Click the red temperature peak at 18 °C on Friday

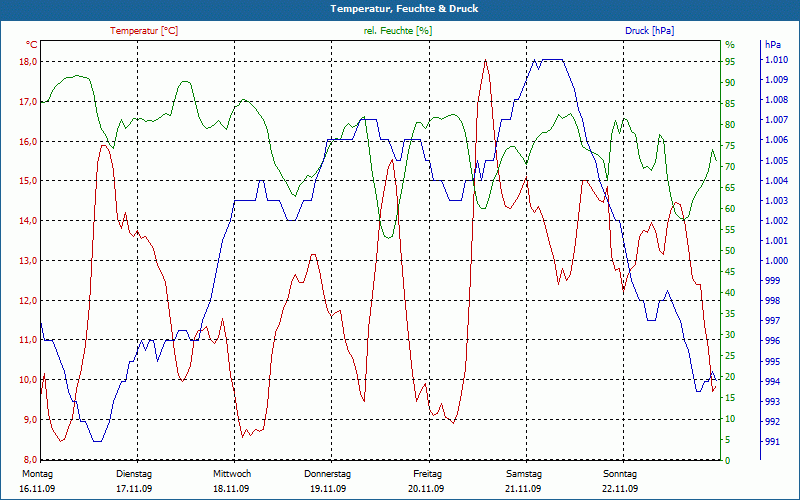point(485,60)
